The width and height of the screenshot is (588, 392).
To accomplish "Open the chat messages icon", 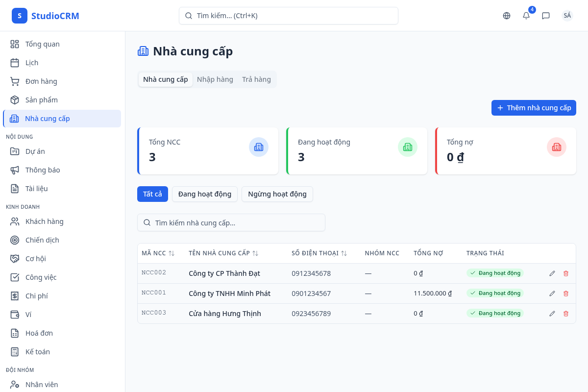I will click(546, 16).
